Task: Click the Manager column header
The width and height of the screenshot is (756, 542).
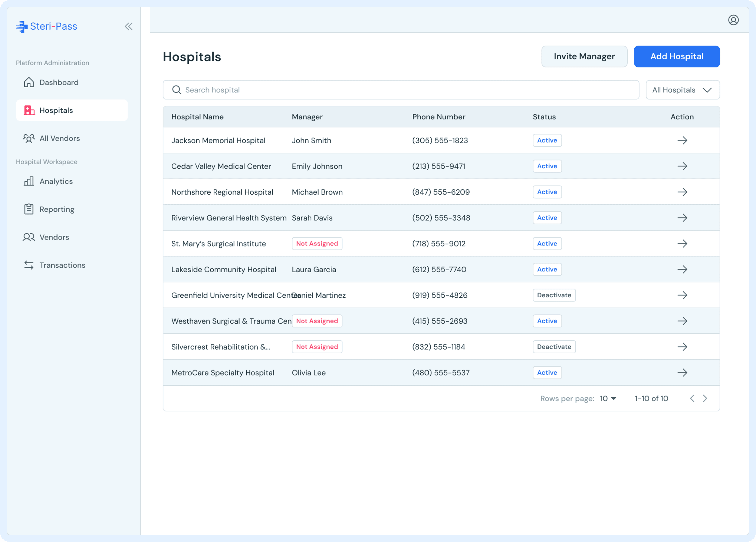Action: click(x=307, y=117)
